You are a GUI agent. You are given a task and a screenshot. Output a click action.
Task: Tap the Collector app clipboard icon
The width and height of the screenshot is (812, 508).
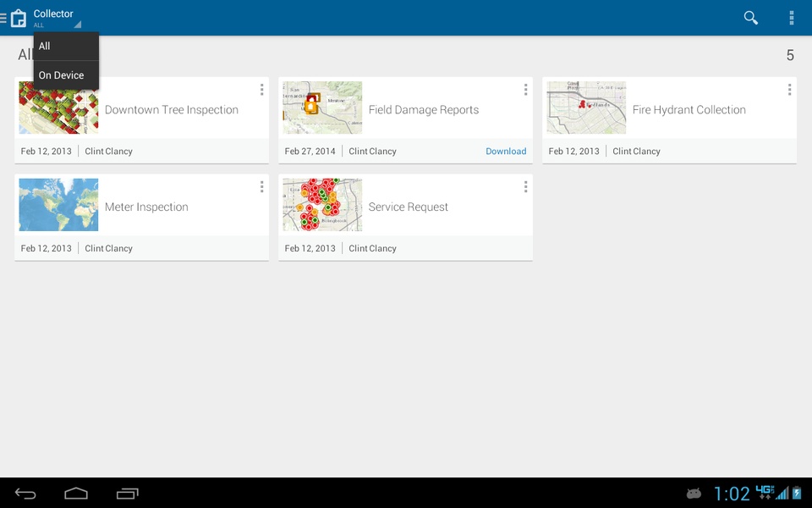pyautogui.click(x=19, y=18)
